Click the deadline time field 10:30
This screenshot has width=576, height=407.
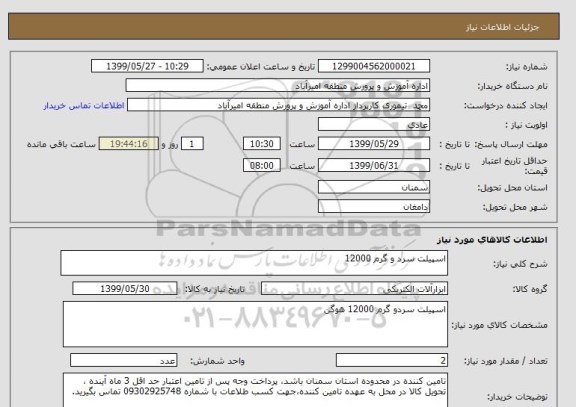tap(262, 144)
